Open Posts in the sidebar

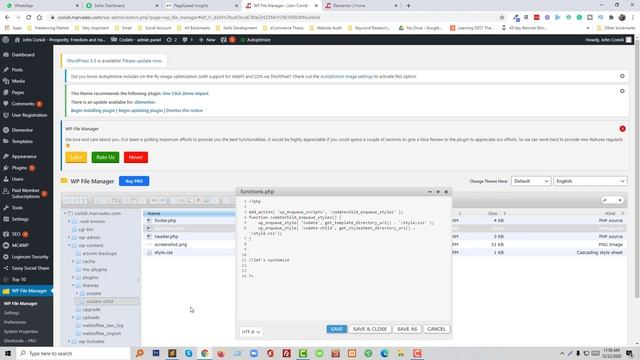click(x=17, y=70)
